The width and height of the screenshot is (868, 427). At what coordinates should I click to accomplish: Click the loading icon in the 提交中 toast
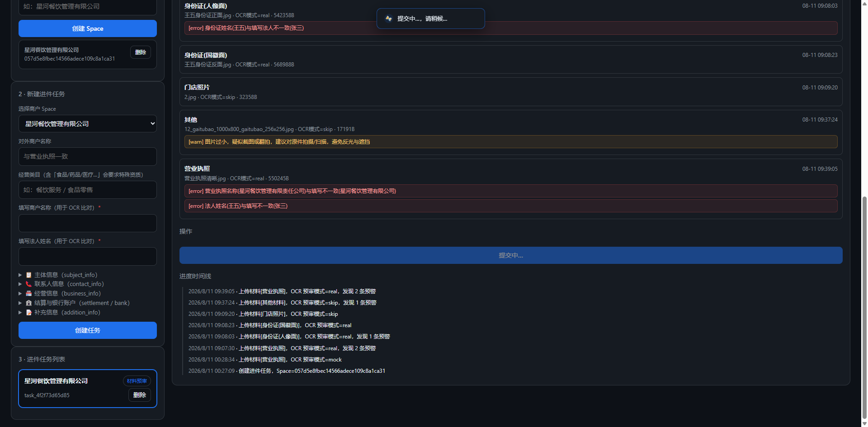pos(388,19)
